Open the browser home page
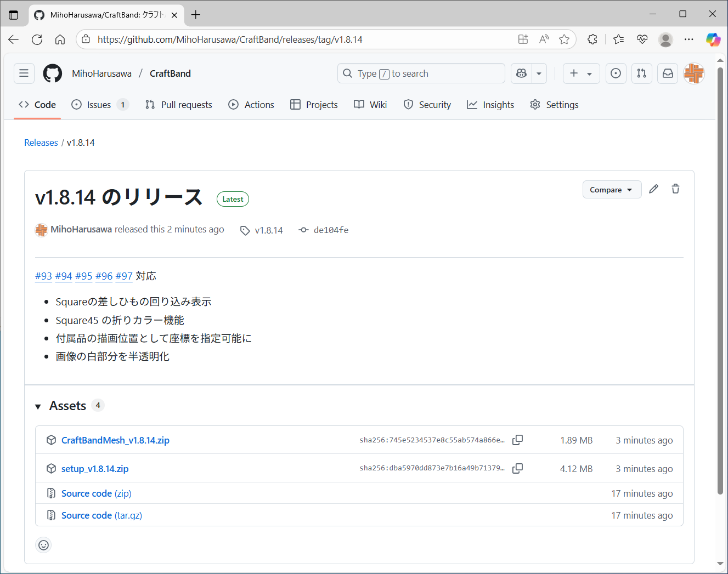The image size is (728, 574). point(60,39)
